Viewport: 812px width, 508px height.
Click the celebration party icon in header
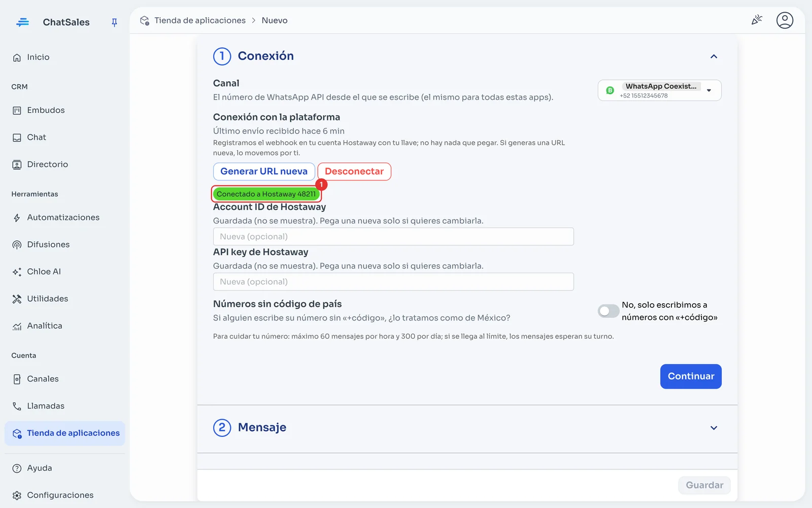757,20
